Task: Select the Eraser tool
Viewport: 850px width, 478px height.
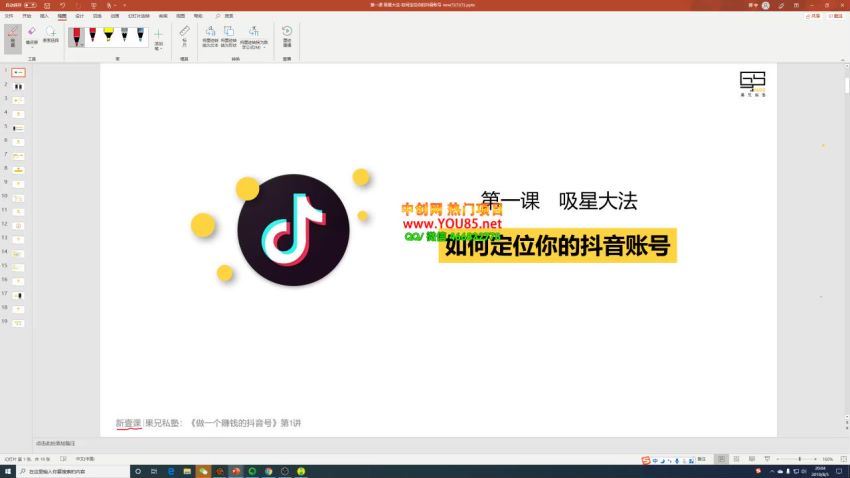Action: pyautogui.click(x=32, y=33)
